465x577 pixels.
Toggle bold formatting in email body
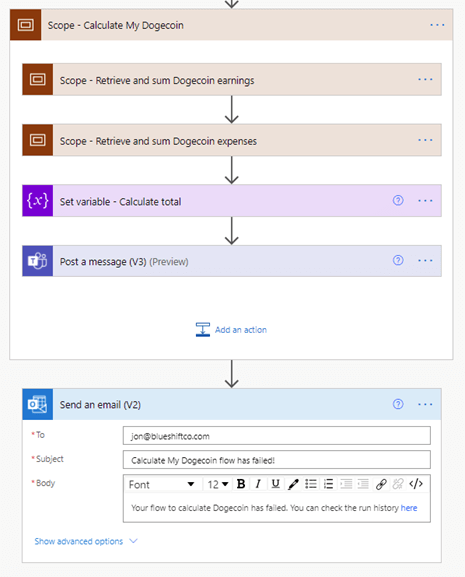pos(241,484)
